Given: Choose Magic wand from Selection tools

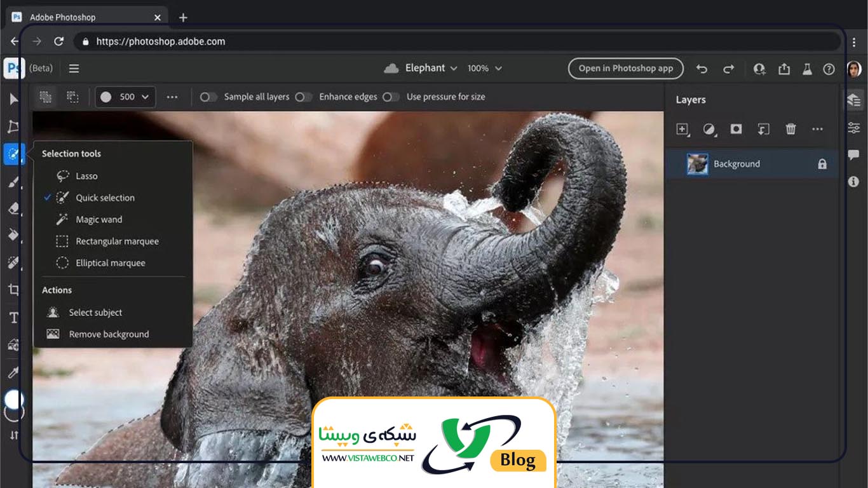Looking at the screenshot, I should click(x=98, y=219).
